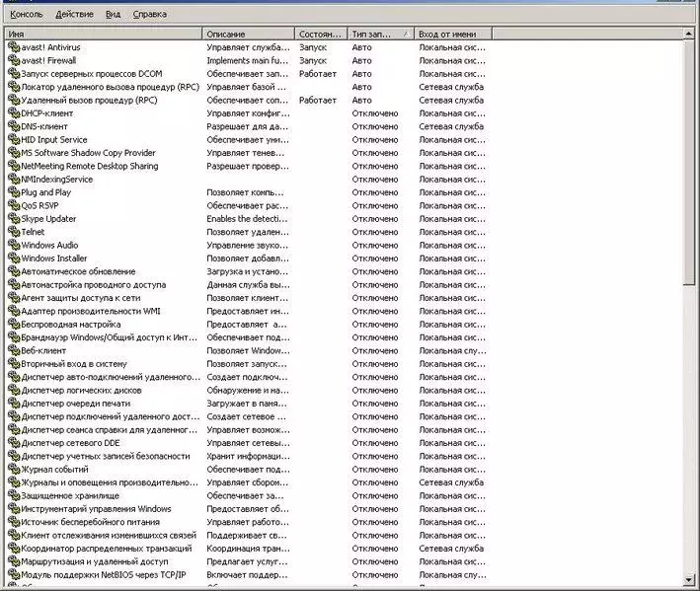Click the icon for Беспроводная настройка
This screenshot has width=700, height=591.
coord(14,325)
